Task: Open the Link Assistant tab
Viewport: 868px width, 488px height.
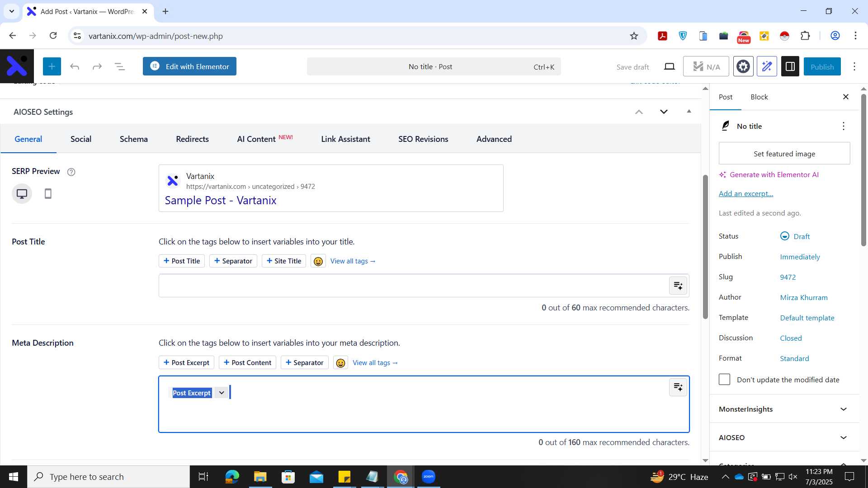Action: tap(345, 139)
